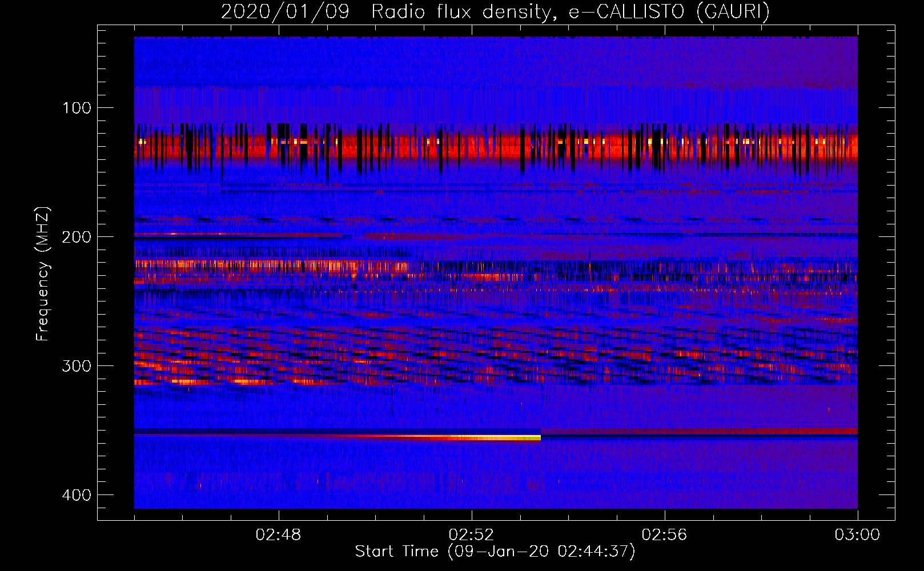924x571 pixels.
Task: Click the red noise band near 130 MHz
Action: (496, 147)
